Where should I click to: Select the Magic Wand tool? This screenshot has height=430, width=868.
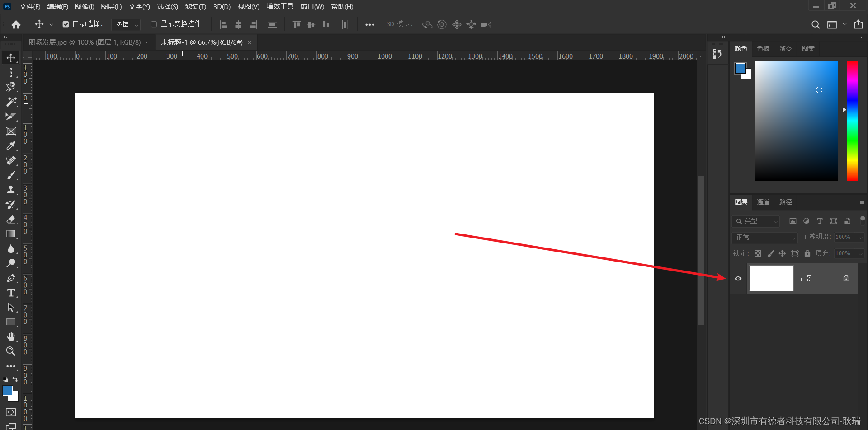tap(11, 102)
